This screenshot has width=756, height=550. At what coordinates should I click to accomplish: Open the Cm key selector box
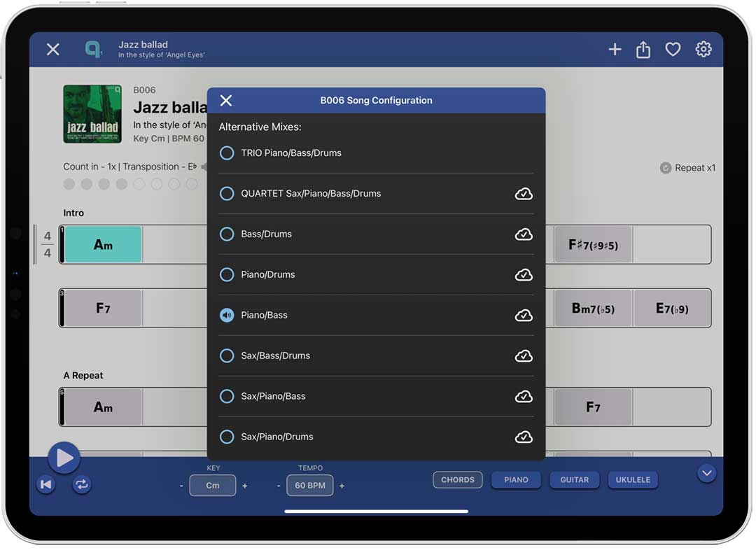point(212,486)
